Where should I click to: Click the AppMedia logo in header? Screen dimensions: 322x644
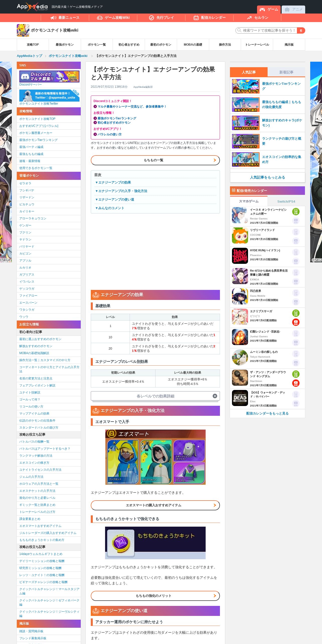[32, 7]
